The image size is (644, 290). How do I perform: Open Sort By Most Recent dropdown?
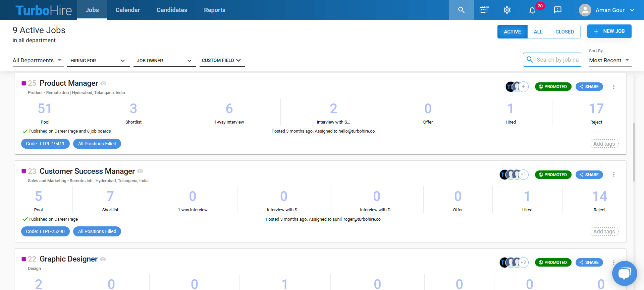[610, 60]
